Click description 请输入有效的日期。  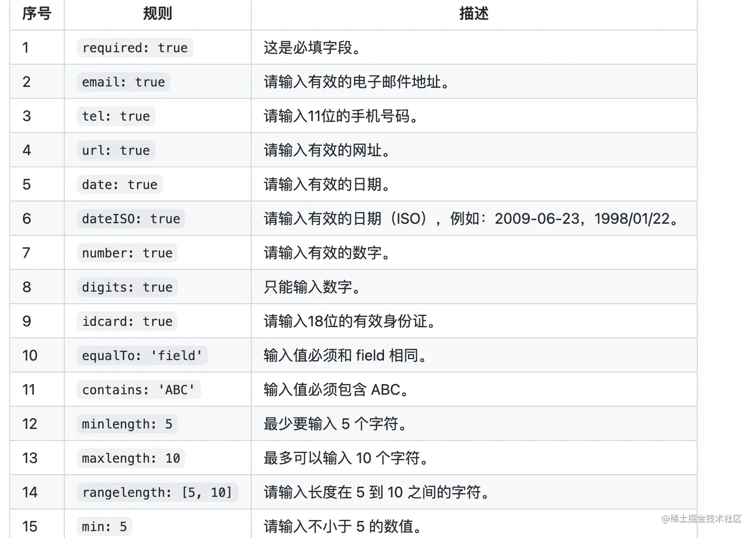(327, 185)
